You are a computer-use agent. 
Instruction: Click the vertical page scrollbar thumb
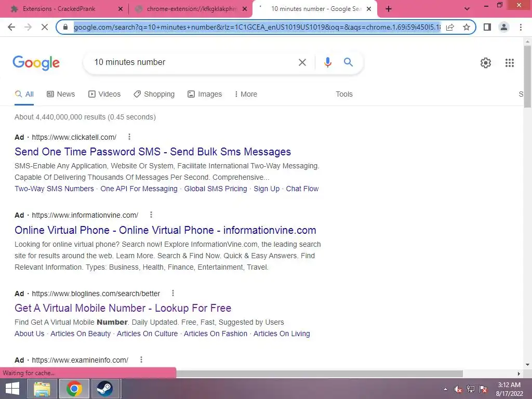527,76
